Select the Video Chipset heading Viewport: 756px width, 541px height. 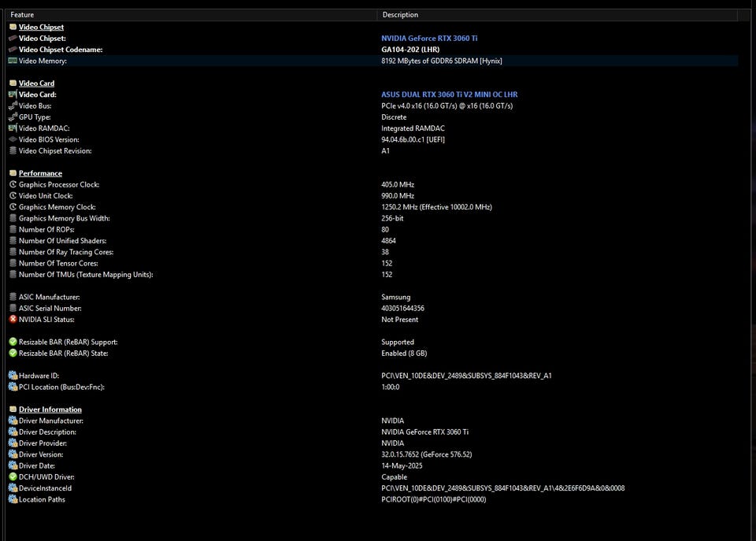pyautogui.click(x=41, y=27)
